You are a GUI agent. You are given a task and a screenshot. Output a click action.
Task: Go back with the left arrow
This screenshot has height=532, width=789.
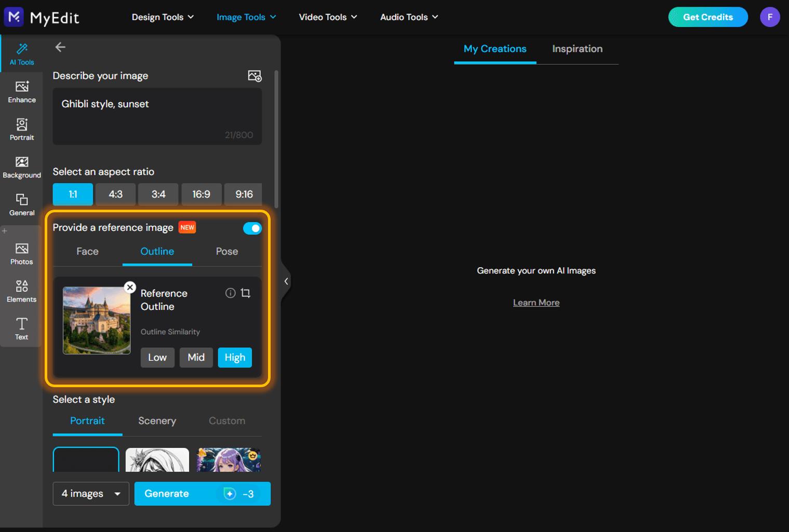(x=60, y=47)
